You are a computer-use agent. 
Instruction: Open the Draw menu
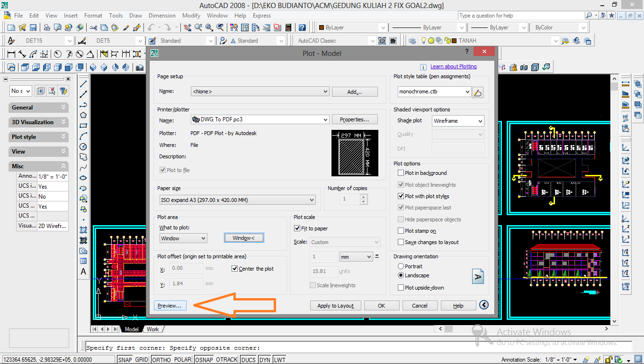point(135,16)
